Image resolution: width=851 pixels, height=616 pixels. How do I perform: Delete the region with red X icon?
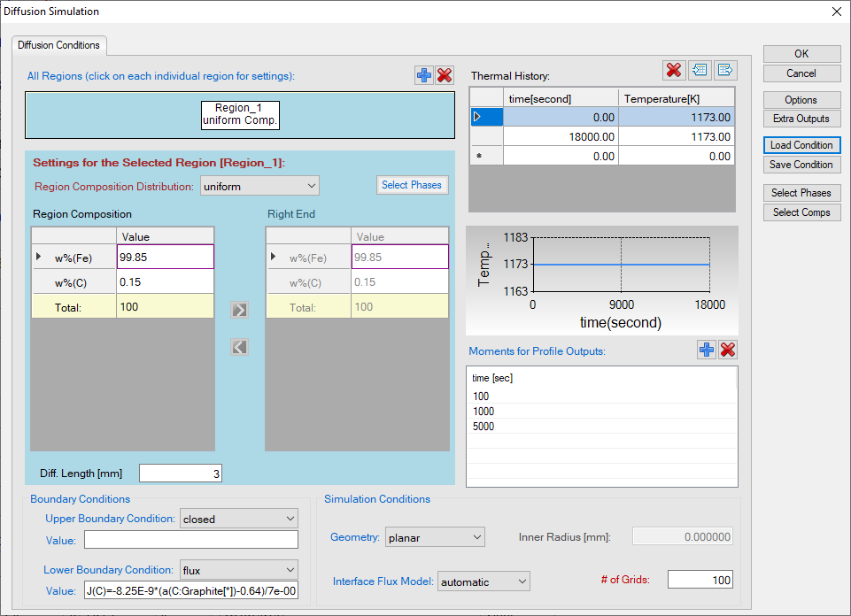point(445,76)
